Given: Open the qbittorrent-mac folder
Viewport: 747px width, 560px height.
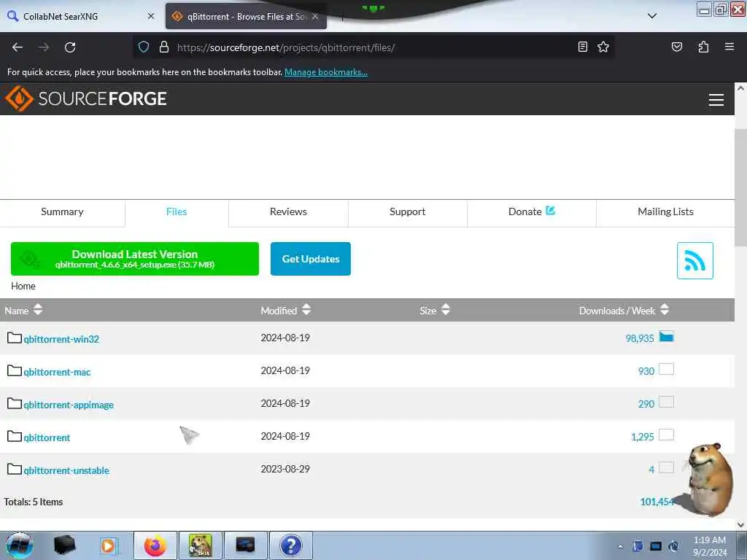Looking at the screenshot, I should (57, 372).
